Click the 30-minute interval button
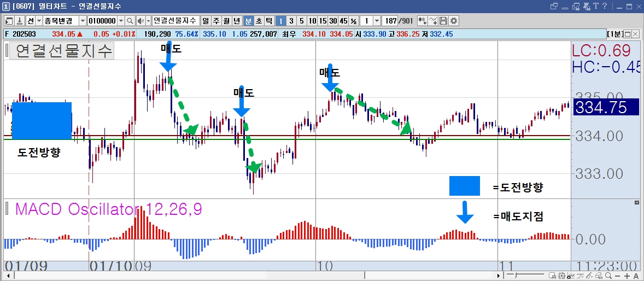 pyautogui.click(x=333, y=21)
